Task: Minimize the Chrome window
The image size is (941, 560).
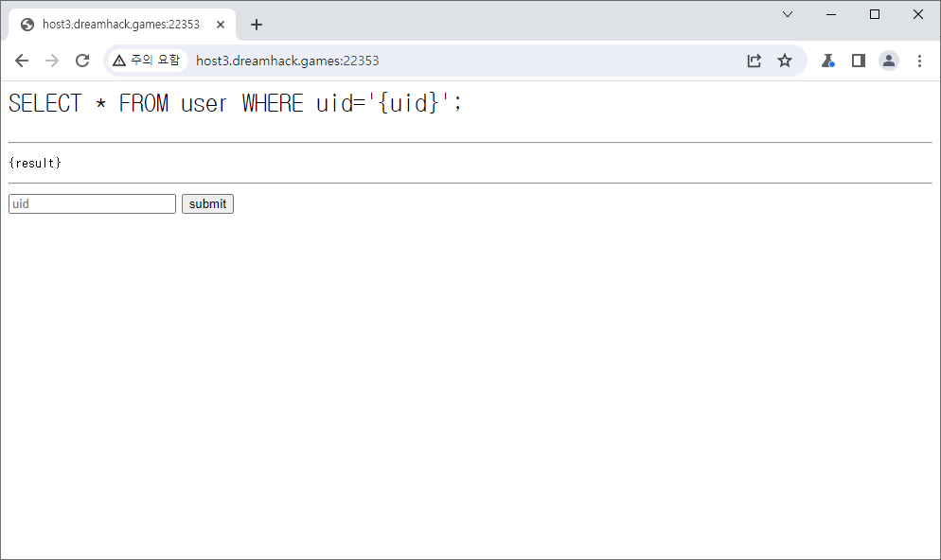Action: 831,14
